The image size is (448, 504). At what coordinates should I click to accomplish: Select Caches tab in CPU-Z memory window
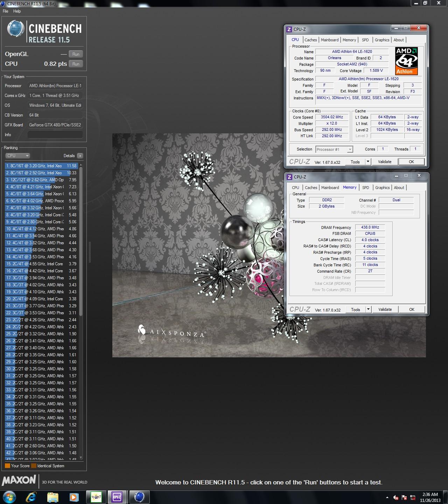pos(311,188)
